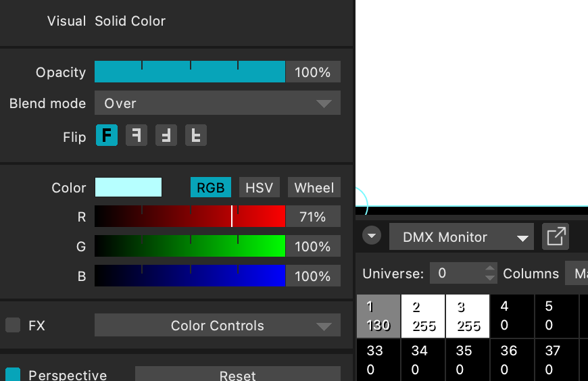
Task: Enable the FX checkbox
Action: click(x=13, y=325)
